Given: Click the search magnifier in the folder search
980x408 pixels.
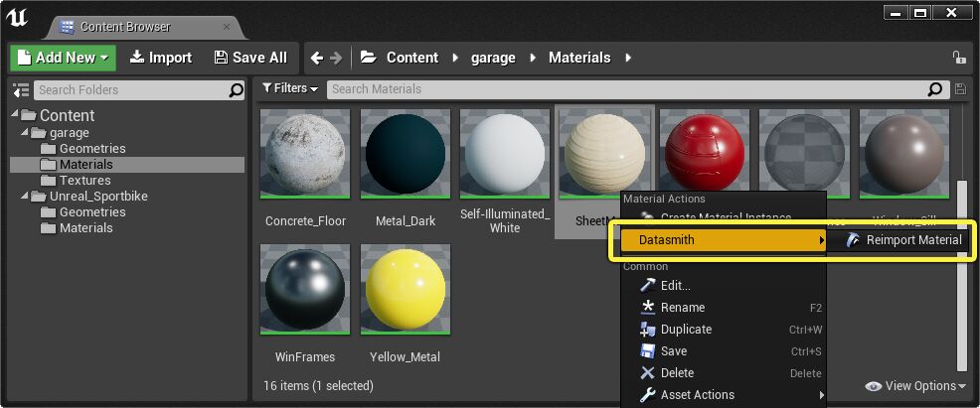Looking at the screenshot, I should [236, 90].
